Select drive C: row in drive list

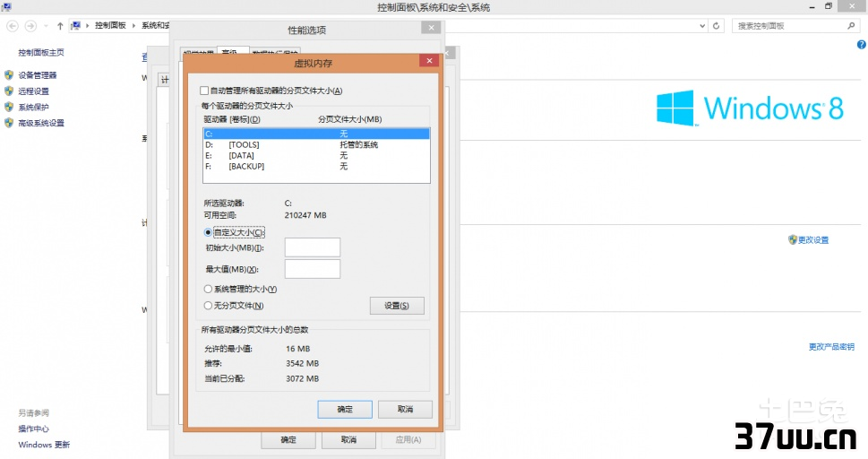(316, 134)
